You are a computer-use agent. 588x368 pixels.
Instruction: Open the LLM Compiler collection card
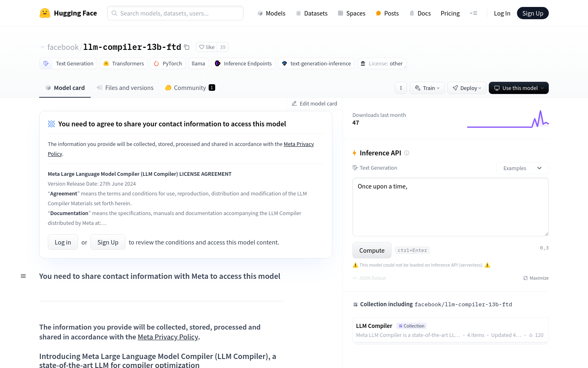tap(450, 330)
